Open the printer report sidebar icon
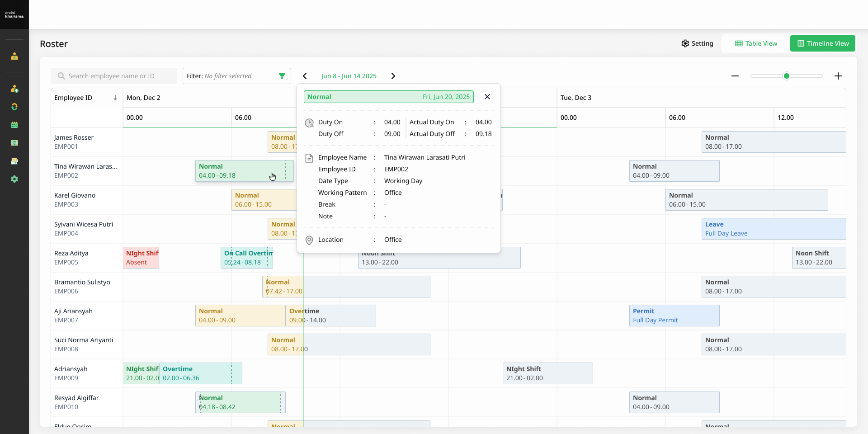 point(14,161)
